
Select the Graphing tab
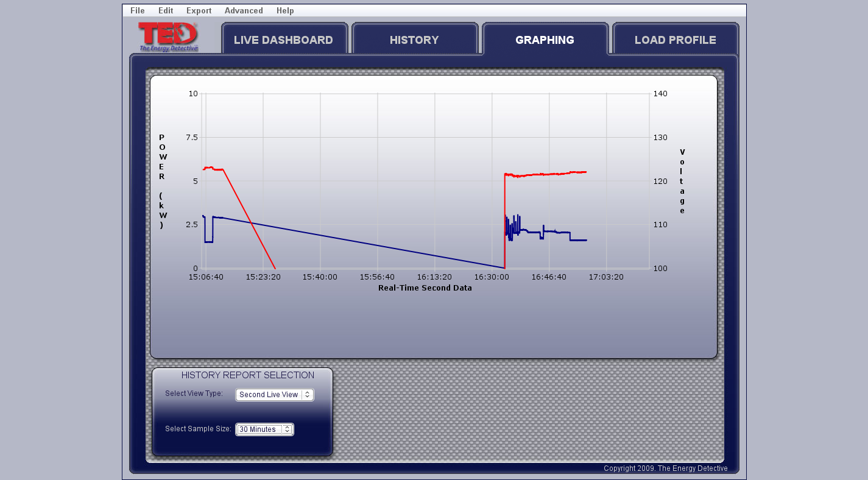tap(545, 40)
